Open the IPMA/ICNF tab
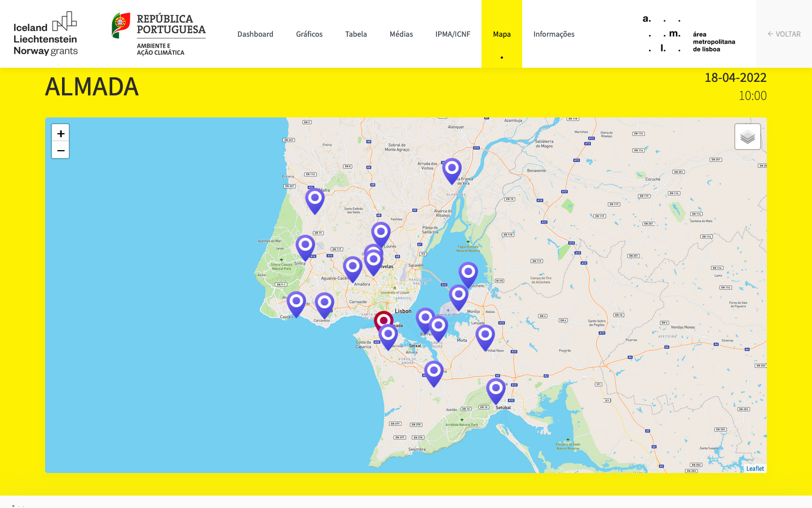The height and width of the screenshot is (508, 812). 453,34
